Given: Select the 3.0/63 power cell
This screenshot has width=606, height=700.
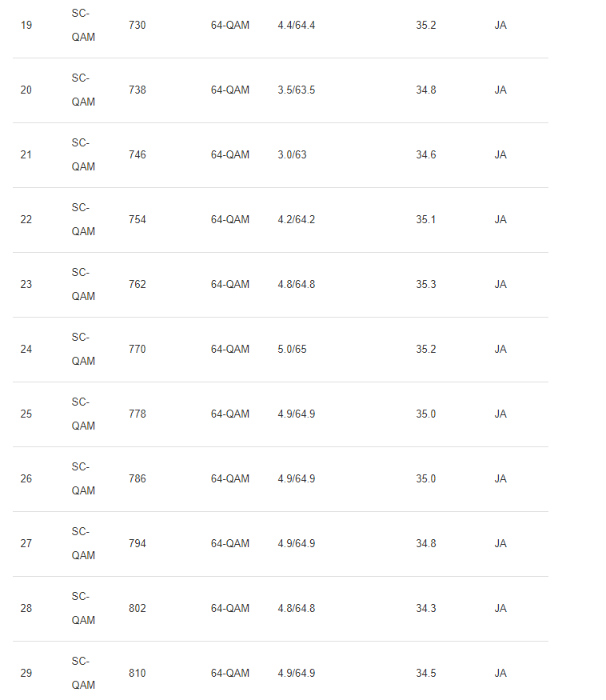Looking at the screenshot, I should 292,155.
